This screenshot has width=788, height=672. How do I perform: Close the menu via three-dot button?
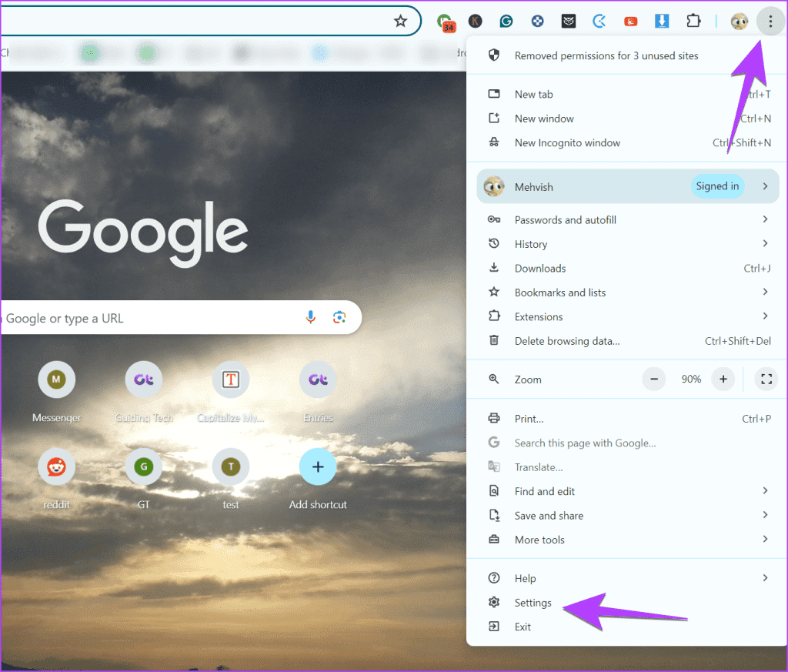[770, 21]
